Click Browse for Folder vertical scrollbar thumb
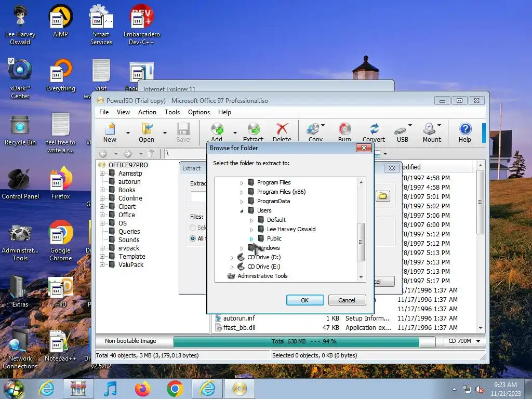532x399 pixels. 361,242
